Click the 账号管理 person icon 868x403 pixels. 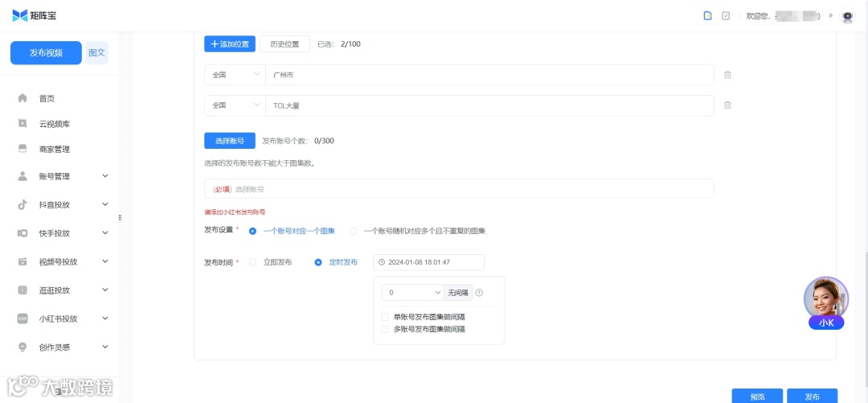tap(23, 176)
